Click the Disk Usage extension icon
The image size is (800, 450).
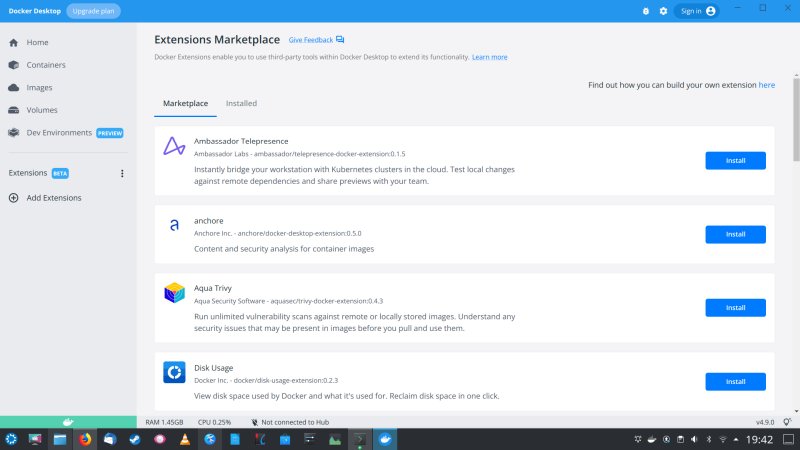click(x=174, y=373)
